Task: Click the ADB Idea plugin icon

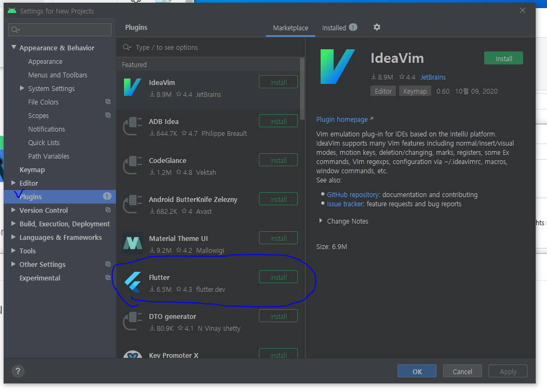Action: 133,126
